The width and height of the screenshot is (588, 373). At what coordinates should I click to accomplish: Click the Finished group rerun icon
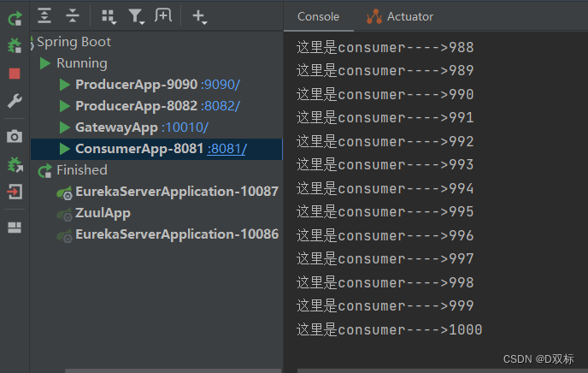click(x=45, y=171)
